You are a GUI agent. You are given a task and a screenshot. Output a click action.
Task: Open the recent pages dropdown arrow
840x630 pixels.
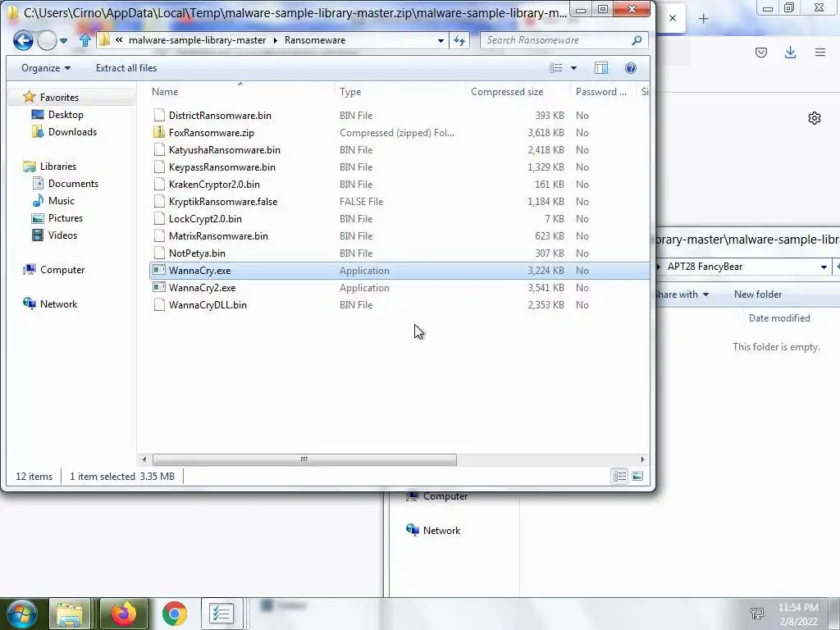click(x=64, y=41)
